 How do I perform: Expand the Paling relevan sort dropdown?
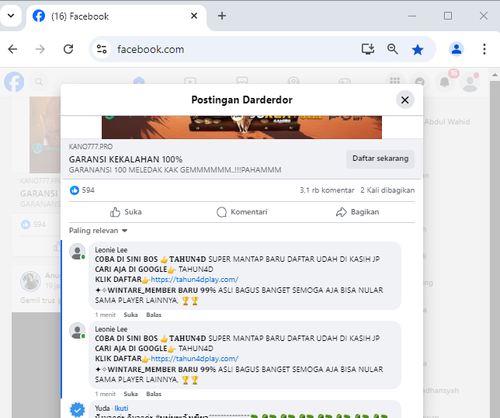(98, 231)
